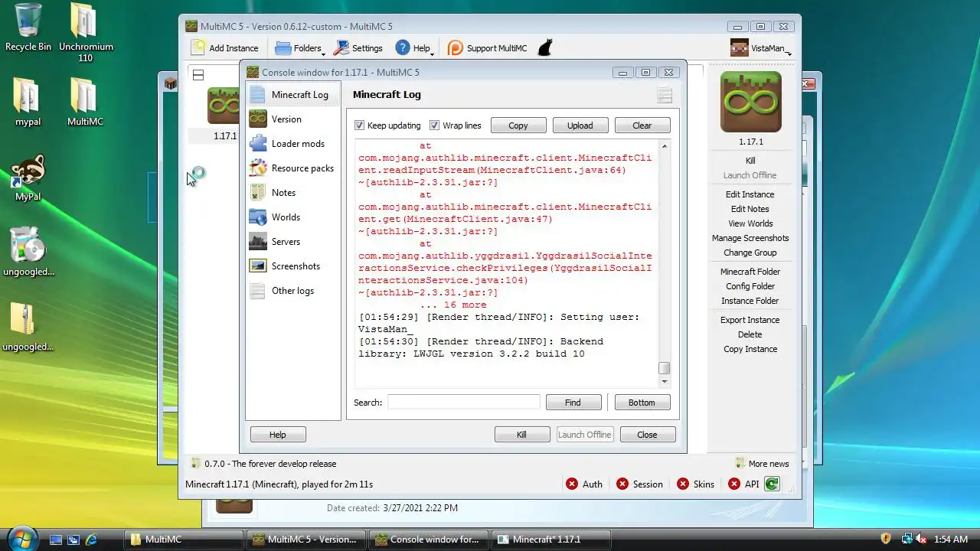The width and height of the screenshot is (980, 551).
Task: Select Worlds page in console sidebar
Action: click(x=286, y=217)
